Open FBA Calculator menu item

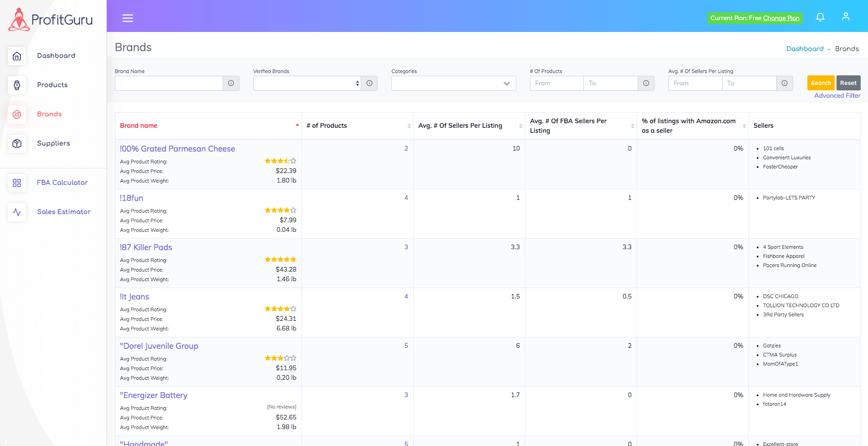click(x=62, y=183)
